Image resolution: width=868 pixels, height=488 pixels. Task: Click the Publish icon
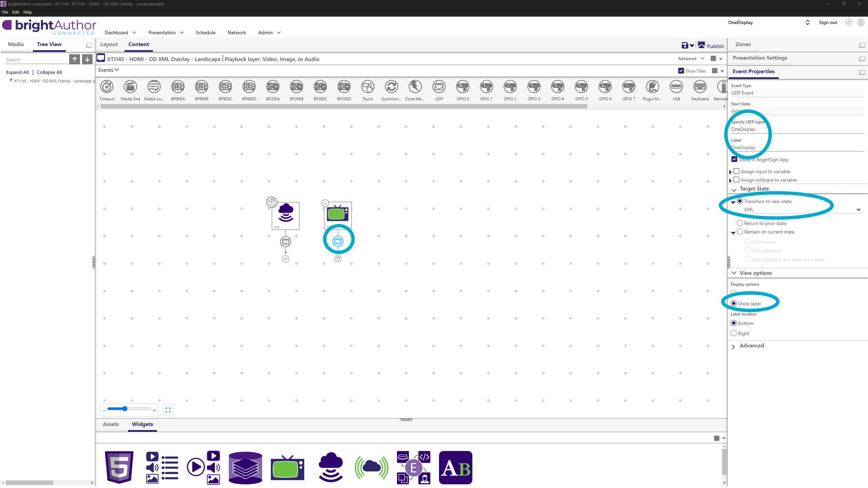click(x=702, y=45)
